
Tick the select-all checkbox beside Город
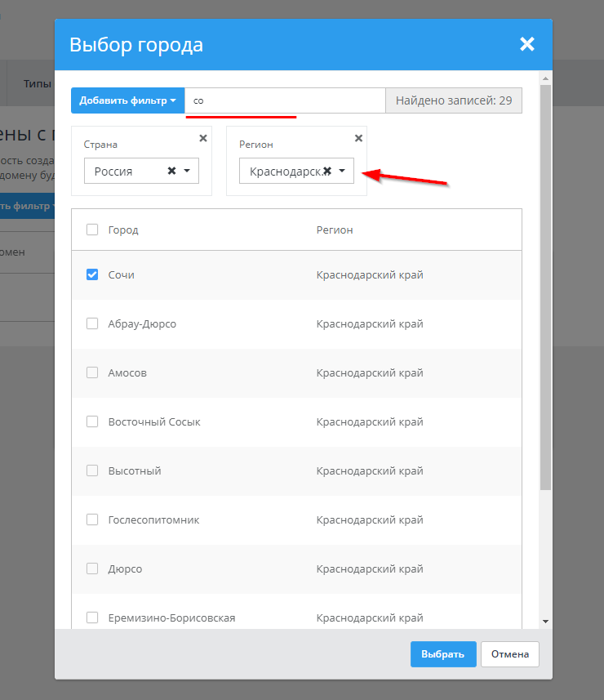coord(92,230)
